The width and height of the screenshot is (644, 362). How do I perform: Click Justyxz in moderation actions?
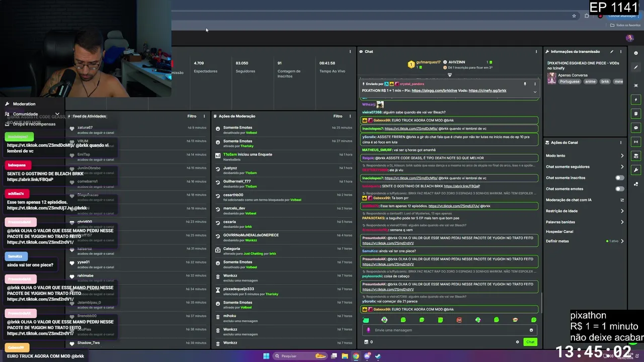230,168
